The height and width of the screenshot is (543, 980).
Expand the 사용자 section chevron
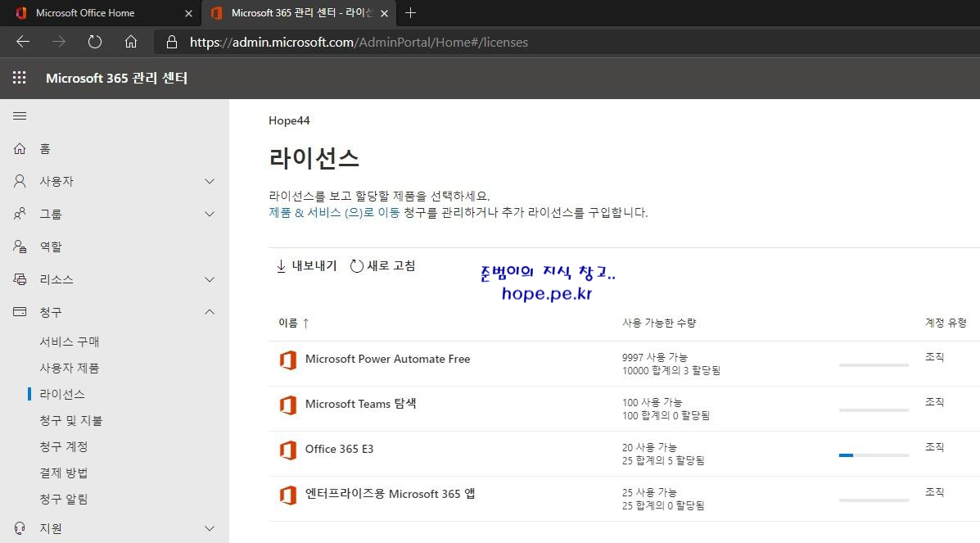tap(210, 182)
